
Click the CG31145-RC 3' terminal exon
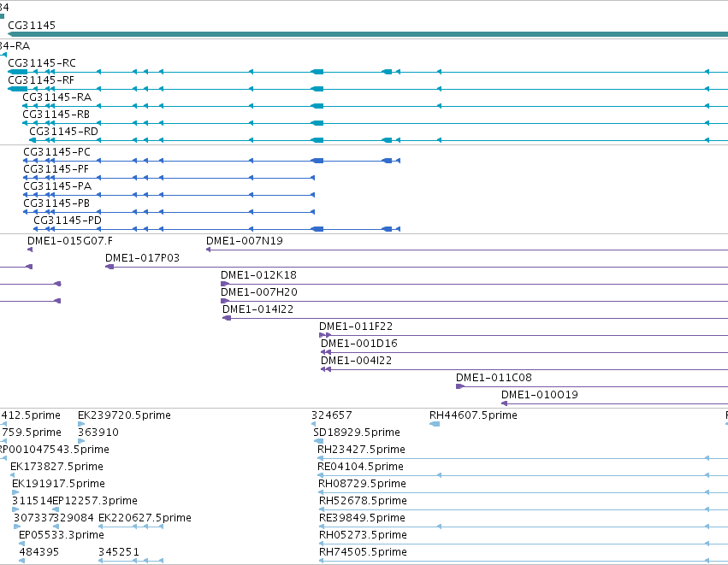(x=18, y=72)
